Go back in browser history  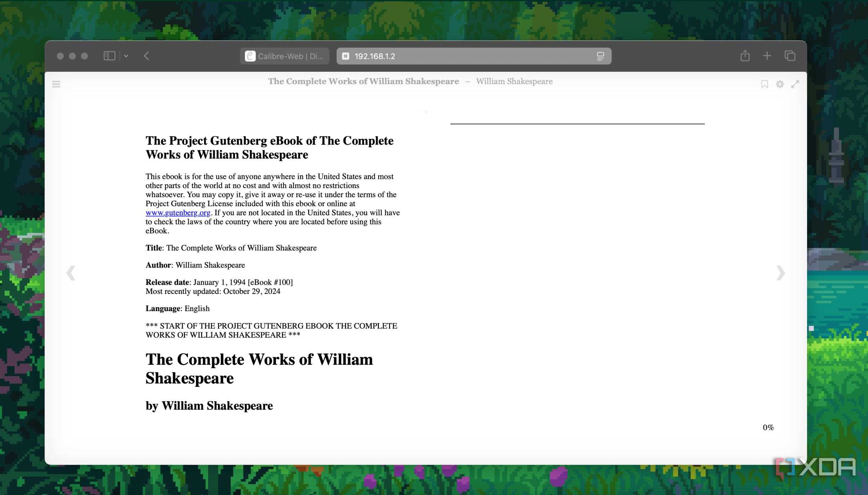tap(146, 56)
